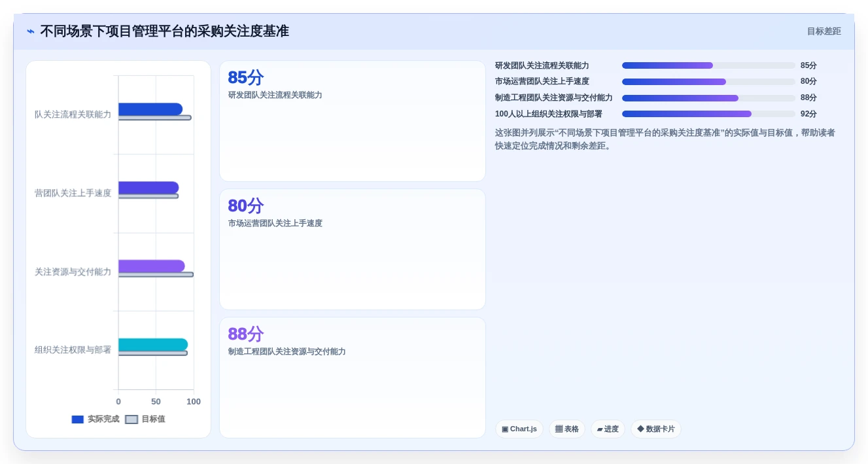
Task: Click the 数据卡片 tag chip
Action: (x=656, y=429)
